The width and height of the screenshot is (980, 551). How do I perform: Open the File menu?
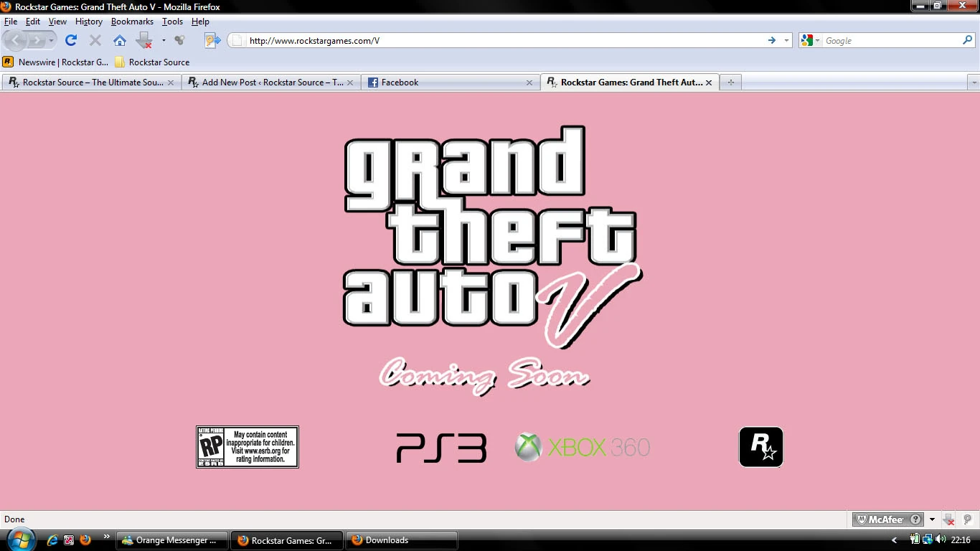[11, 22]
